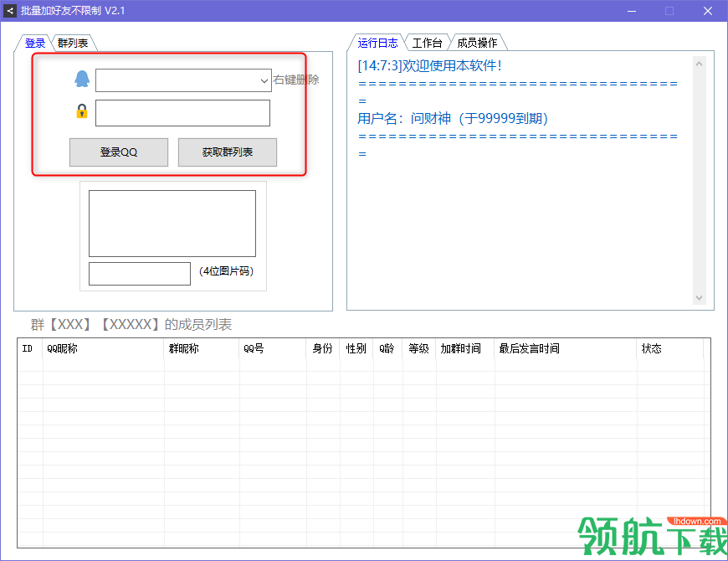Click the yellow padlock password icon

[x=82, y=111]
